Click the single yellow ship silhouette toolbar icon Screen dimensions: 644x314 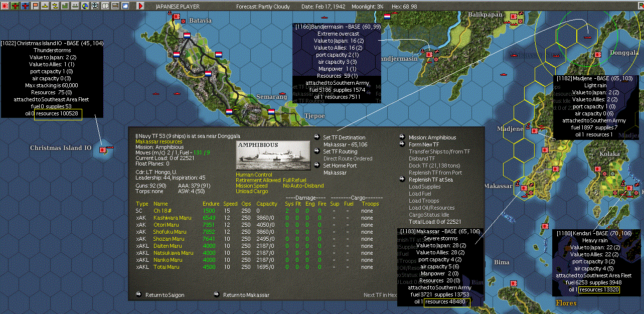pos(45,6)
